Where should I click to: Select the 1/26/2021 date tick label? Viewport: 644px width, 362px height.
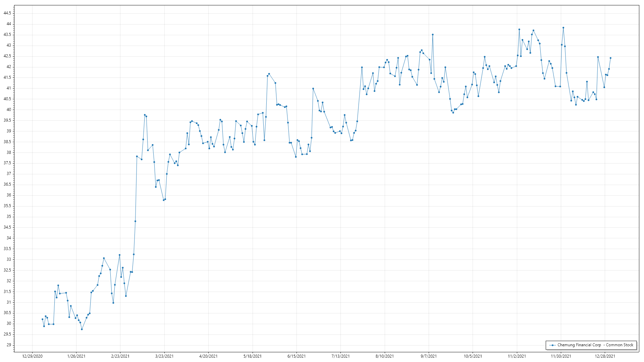(76, 356)
